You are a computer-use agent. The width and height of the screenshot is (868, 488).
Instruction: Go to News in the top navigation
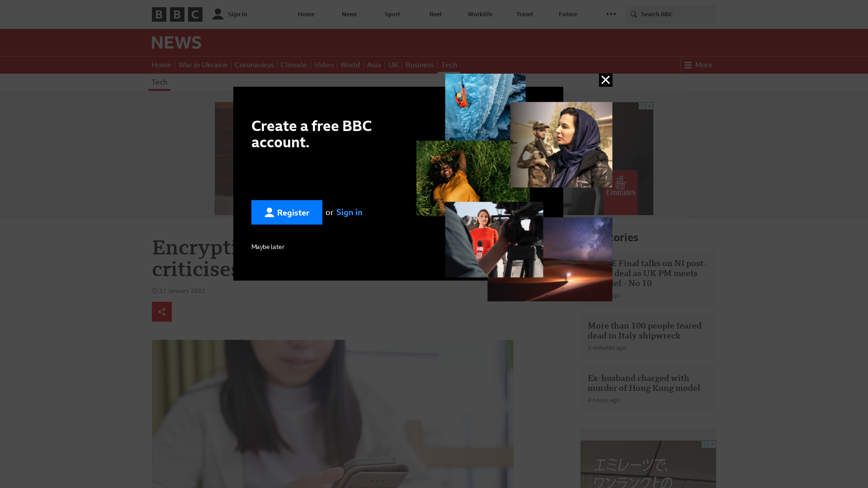(x=349, y=14)
